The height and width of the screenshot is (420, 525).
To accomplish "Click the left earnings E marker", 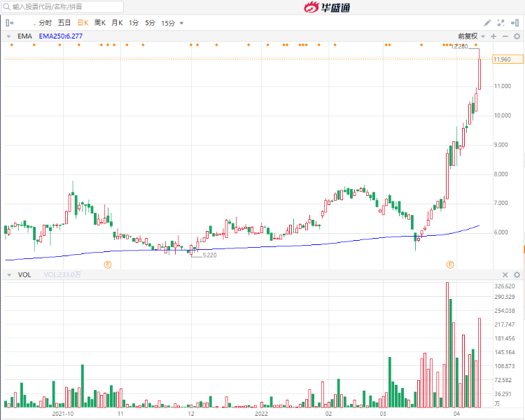I will point(108,265).
